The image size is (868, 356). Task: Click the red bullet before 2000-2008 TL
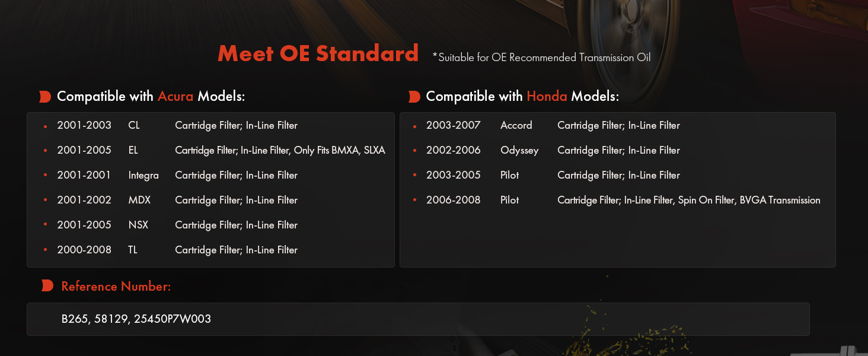coord(46,251)
